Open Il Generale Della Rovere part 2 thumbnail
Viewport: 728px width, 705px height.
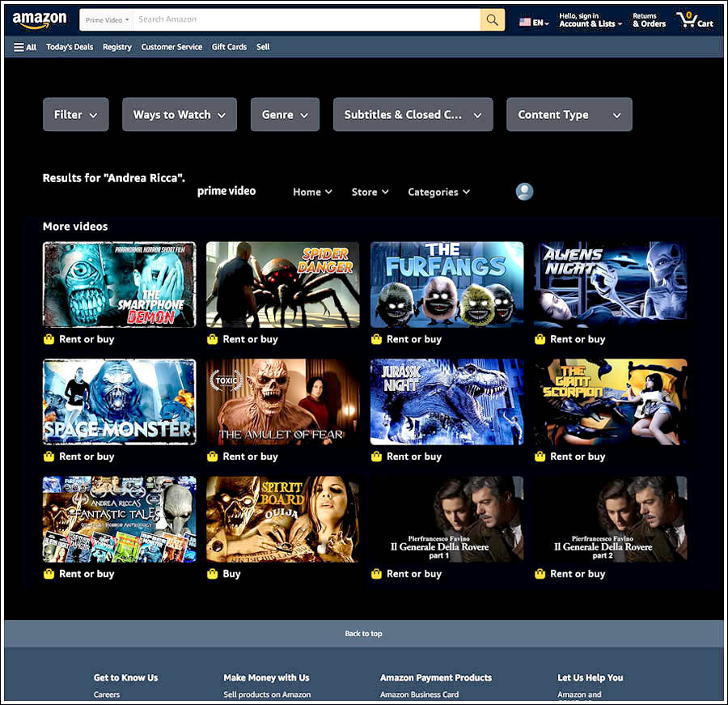(x=611, y=519)
